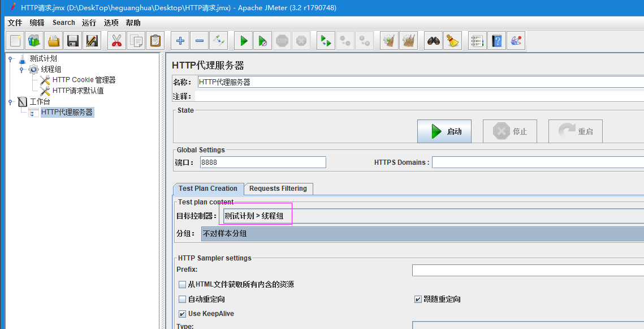Expand all with the plus icon

coord(180,41)
